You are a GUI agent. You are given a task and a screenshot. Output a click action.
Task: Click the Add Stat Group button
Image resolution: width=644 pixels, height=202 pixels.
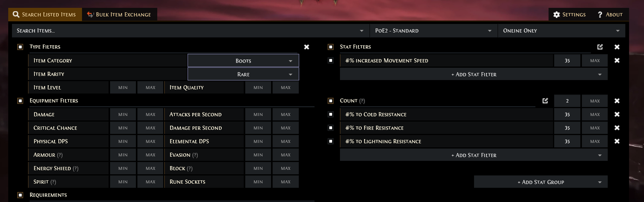541,182
